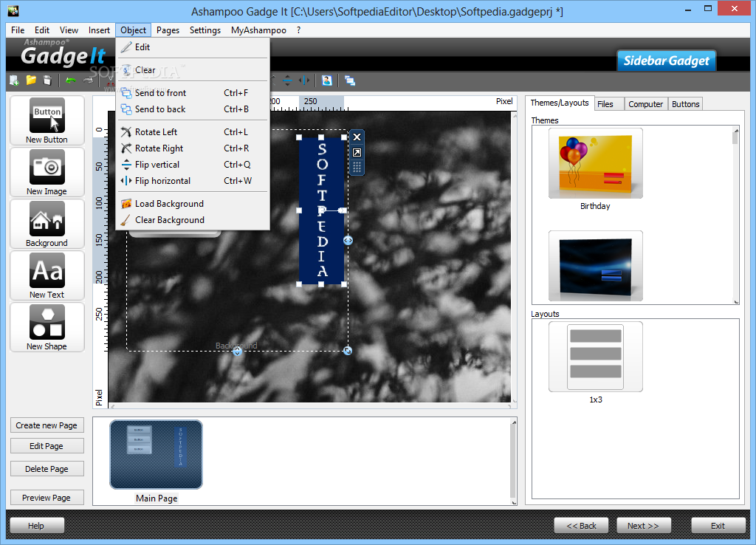Choose Load Background from the menu

pos(193,204)
